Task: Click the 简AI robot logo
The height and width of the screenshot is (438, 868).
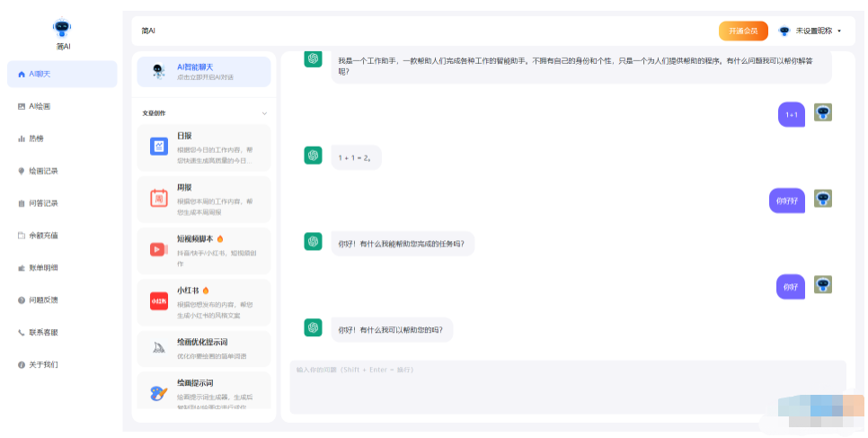Action: [61, 28]
